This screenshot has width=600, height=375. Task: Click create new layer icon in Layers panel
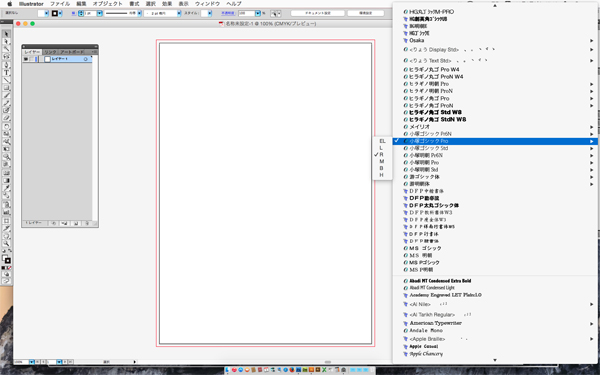click(x=76, y=223)
